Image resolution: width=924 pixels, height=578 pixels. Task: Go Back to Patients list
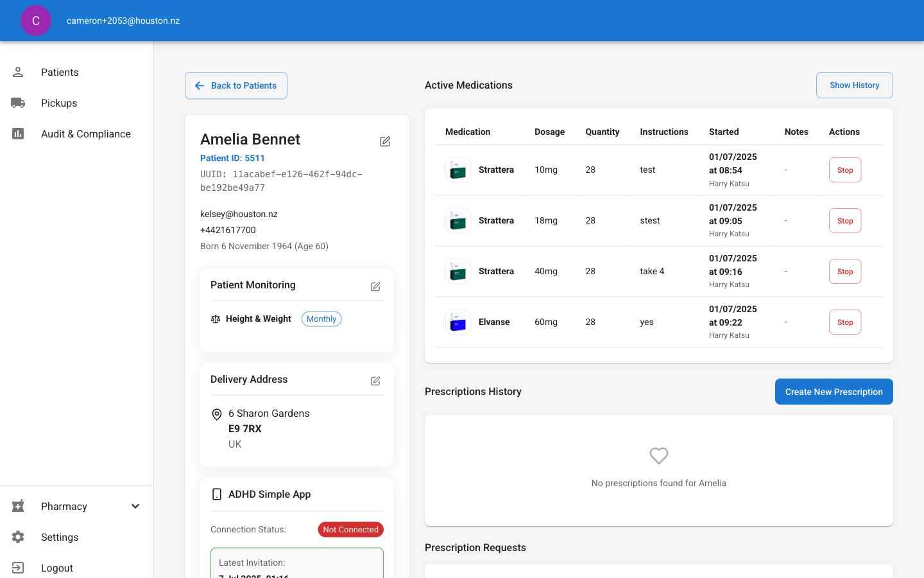point(236,85)
